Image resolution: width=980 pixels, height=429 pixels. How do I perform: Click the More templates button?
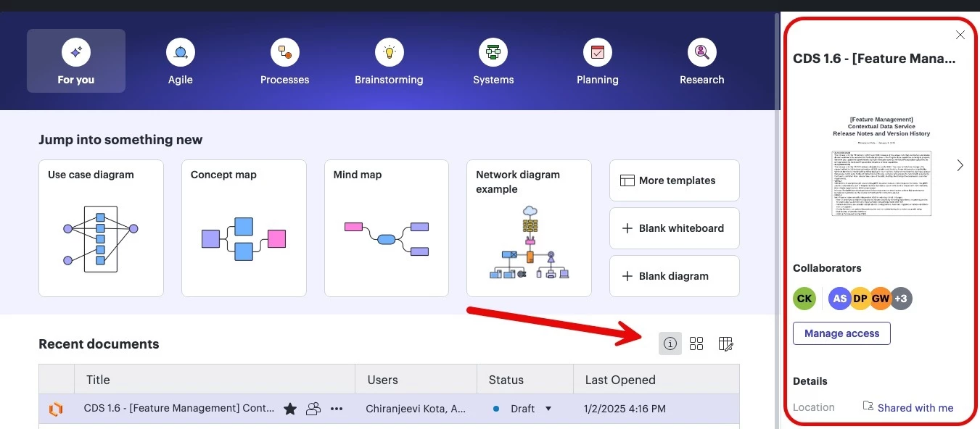click(675, 180)
